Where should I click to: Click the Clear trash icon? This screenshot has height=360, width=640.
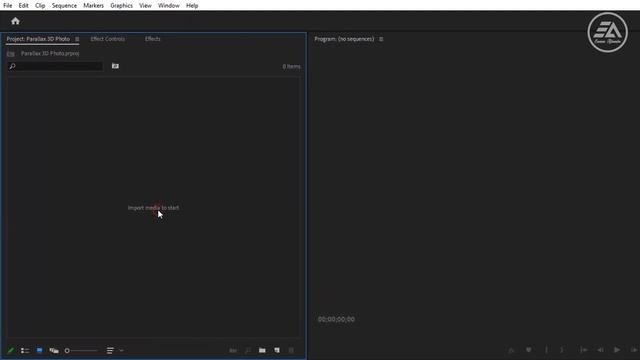291,350
